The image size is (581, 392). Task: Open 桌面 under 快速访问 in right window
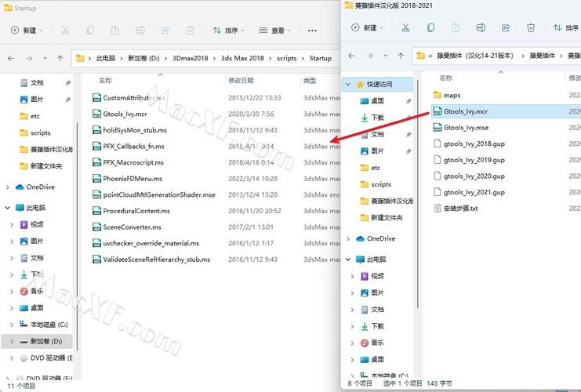(x=378, y=101)
